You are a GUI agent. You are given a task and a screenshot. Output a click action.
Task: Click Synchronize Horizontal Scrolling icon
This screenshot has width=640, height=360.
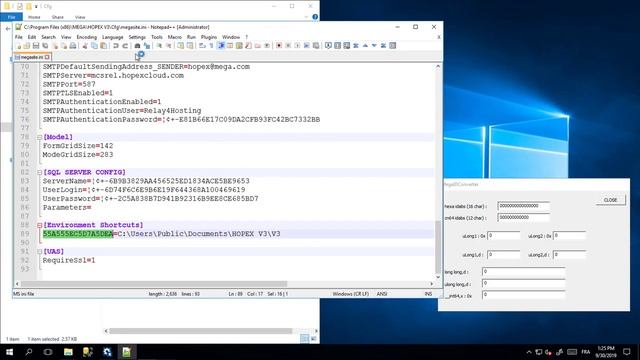click(190, 46)
